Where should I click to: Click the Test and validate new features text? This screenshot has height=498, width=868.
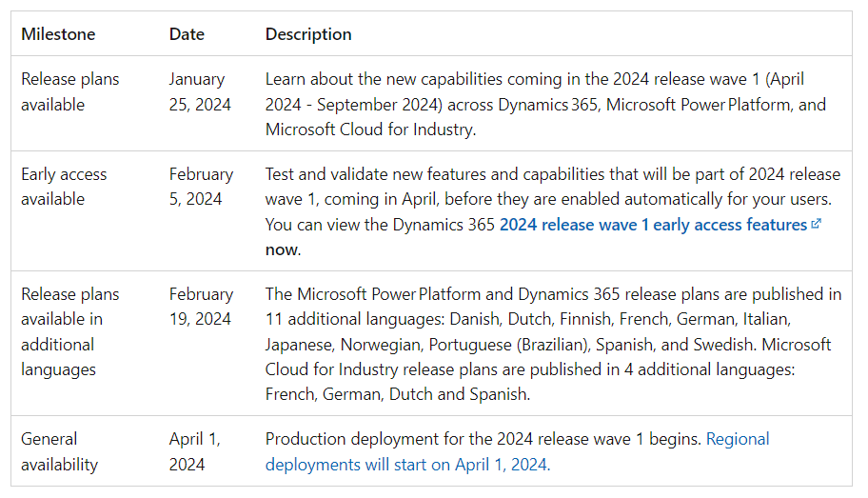552,174
